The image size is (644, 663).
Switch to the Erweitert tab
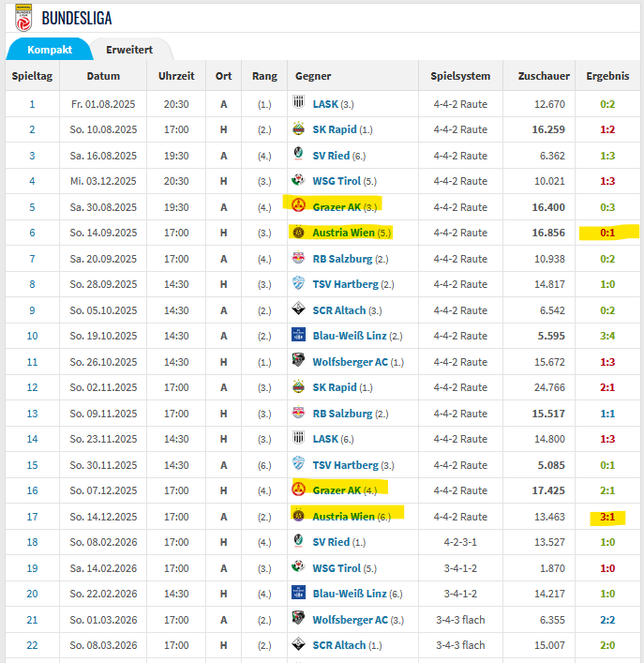[129, 49]
